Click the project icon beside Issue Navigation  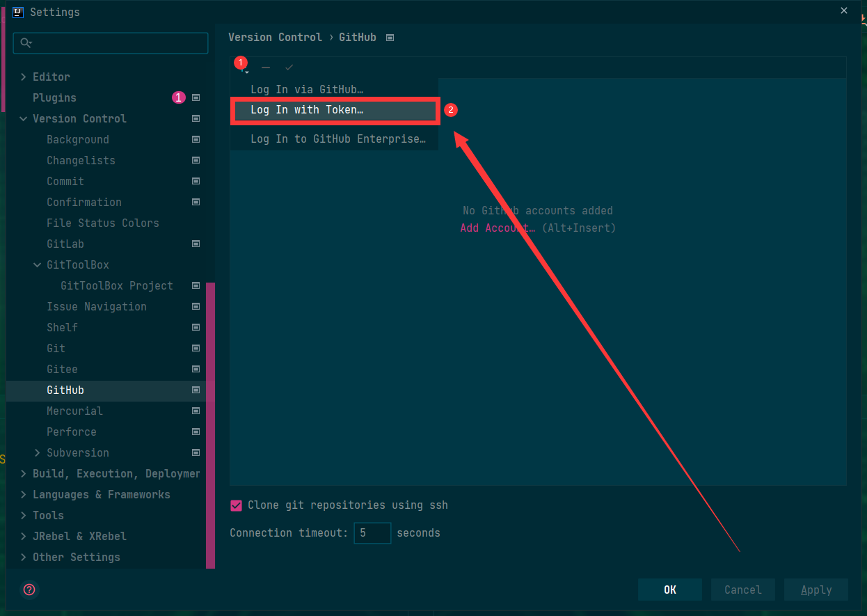196,306
